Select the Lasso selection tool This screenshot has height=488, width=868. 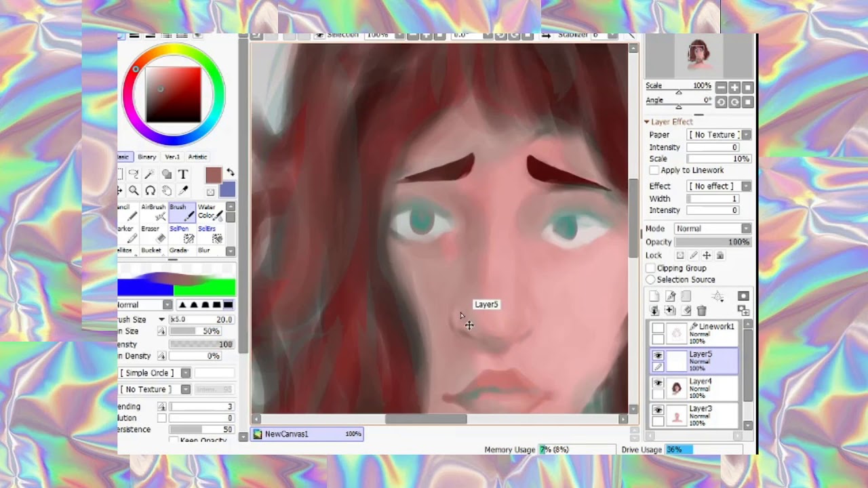click(x=134, y=174)
